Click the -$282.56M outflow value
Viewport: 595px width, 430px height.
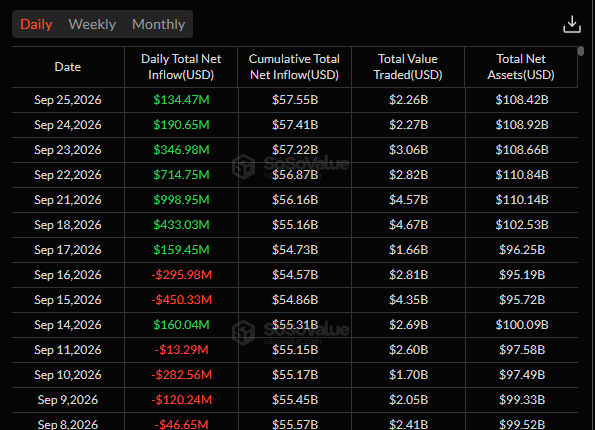[x=181, y=375]
